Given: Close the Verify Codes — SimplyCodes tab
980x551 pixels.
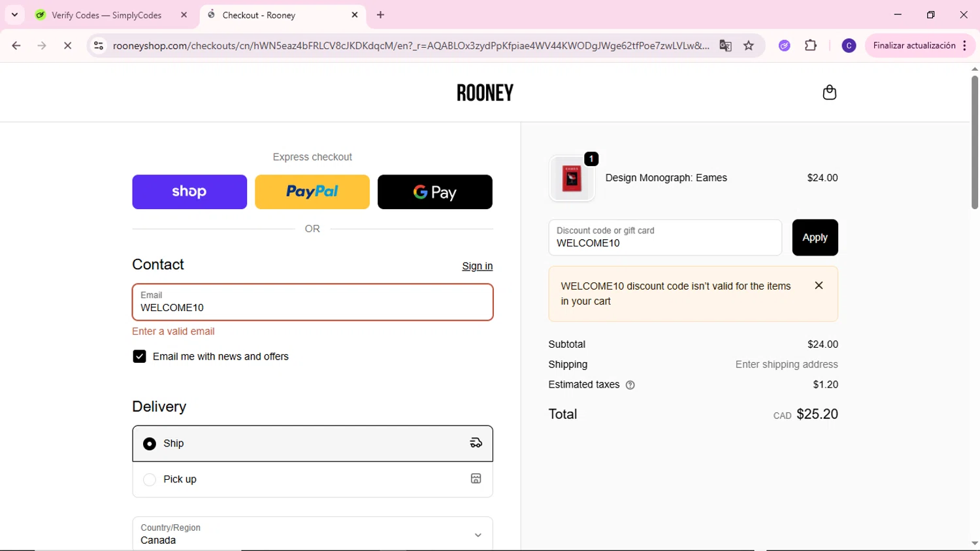Looking at the screenshot, I should click(184, 14).
